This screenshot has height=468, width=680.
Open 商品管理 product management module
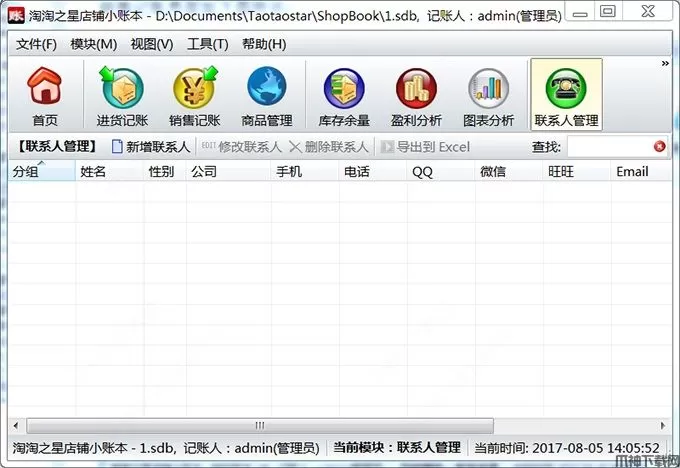point(267,96)
